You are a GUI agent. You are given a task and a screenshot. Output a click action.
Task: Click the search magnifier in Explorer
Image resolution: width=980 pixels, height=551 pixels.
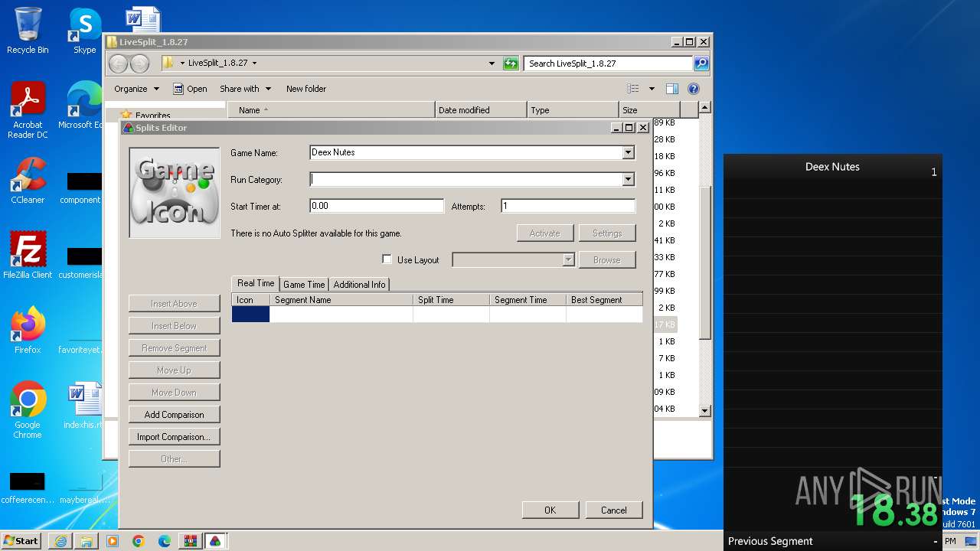701,64
